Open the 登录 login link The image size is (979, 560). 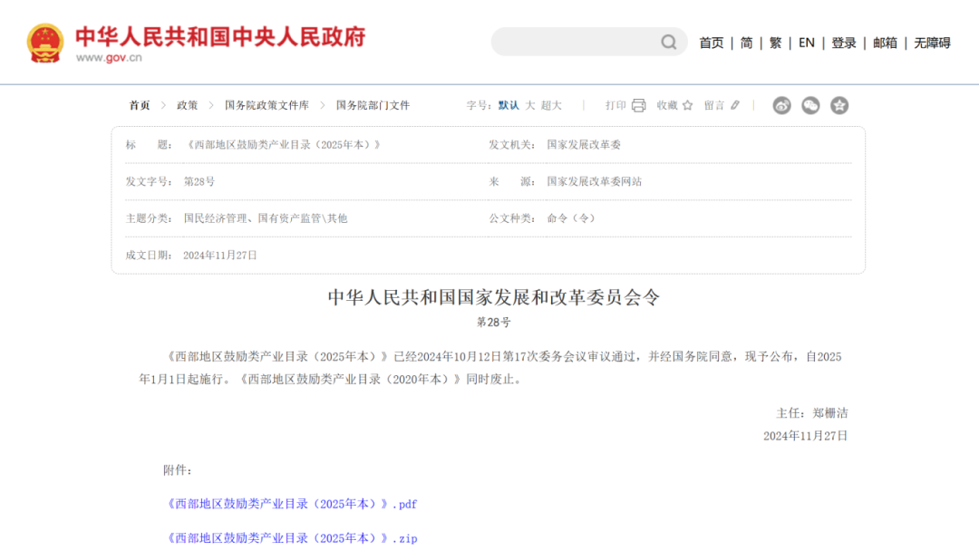(x=844, y=43)
